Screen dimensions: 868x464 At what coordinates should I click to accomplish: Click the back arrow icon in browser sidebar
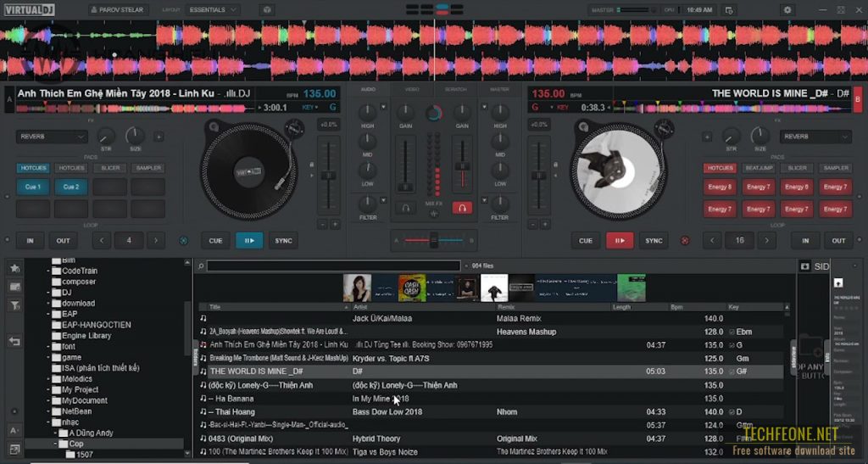pos(15,342)
